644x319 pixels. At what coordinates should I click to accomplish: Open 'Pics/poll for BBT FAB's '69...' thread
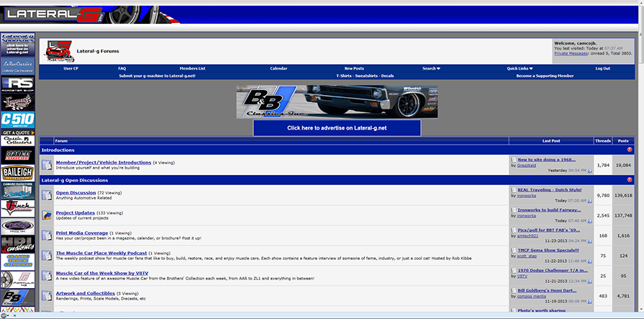[549, 230]
